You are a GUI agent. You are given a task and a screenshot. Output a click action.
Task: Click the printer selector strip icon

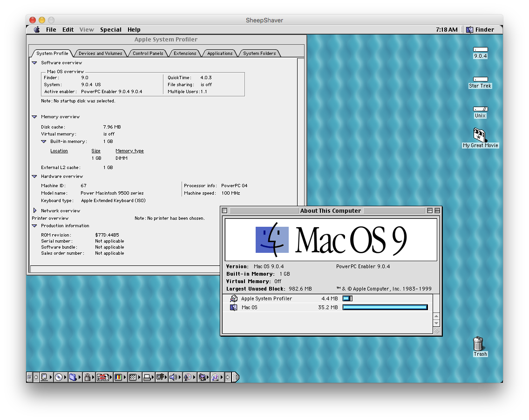tap(147, 377)
